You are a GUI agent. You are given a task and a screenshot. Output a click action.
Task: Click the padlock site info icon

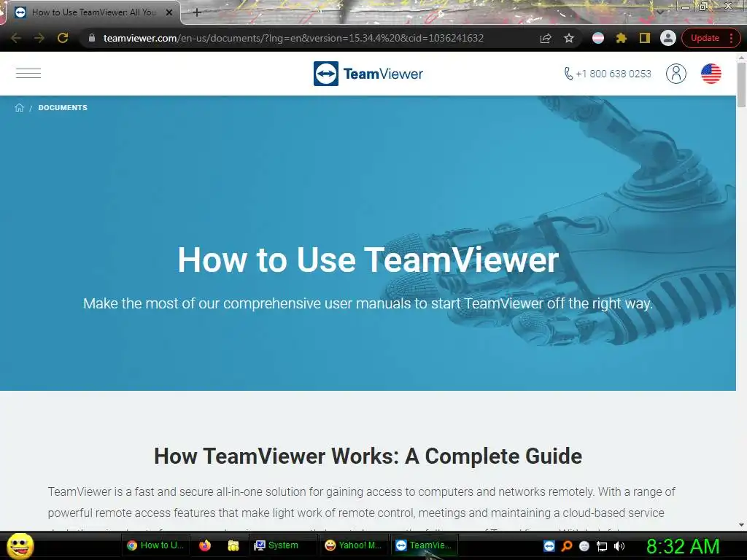tap(92, 38)
